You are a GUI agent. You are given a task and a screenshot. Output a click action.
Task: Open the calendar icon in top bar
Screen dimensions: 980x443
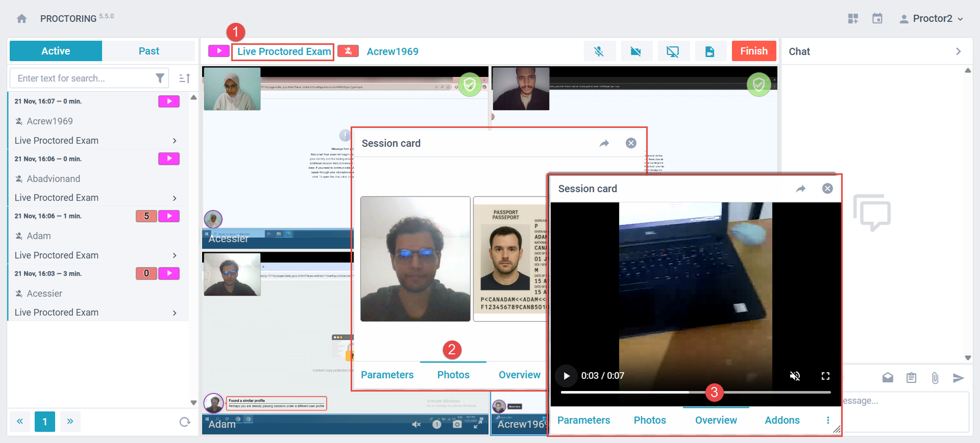point(877,19)
